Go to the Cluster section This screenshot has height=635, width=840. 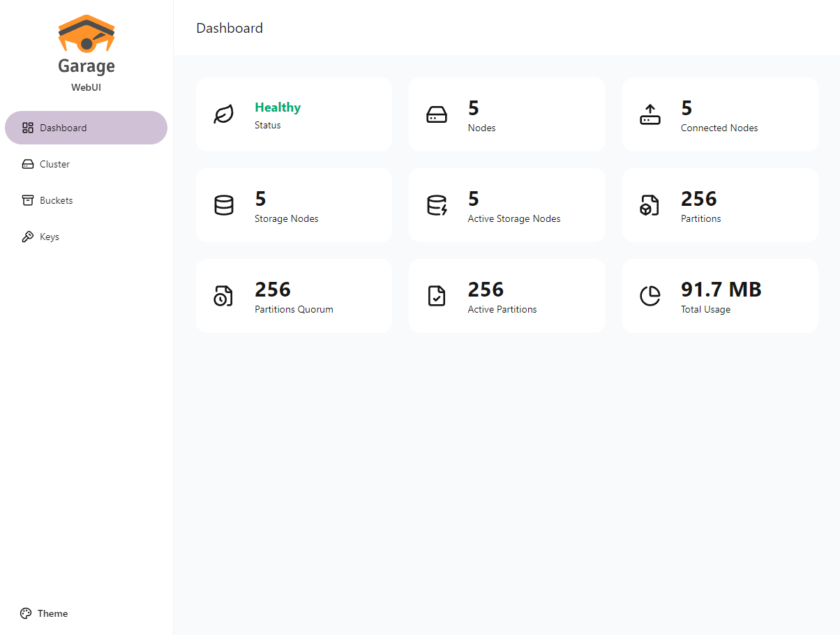point(54,164)
